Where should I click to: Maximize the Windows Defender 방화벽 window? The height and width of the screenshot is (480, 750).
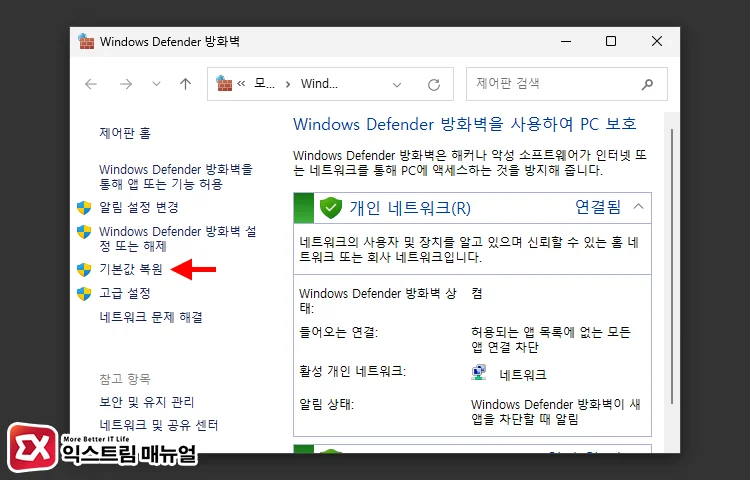point(611,42)
